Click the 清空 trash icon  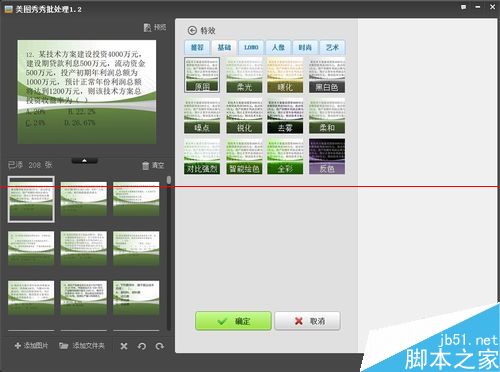(x=145, y=166)
